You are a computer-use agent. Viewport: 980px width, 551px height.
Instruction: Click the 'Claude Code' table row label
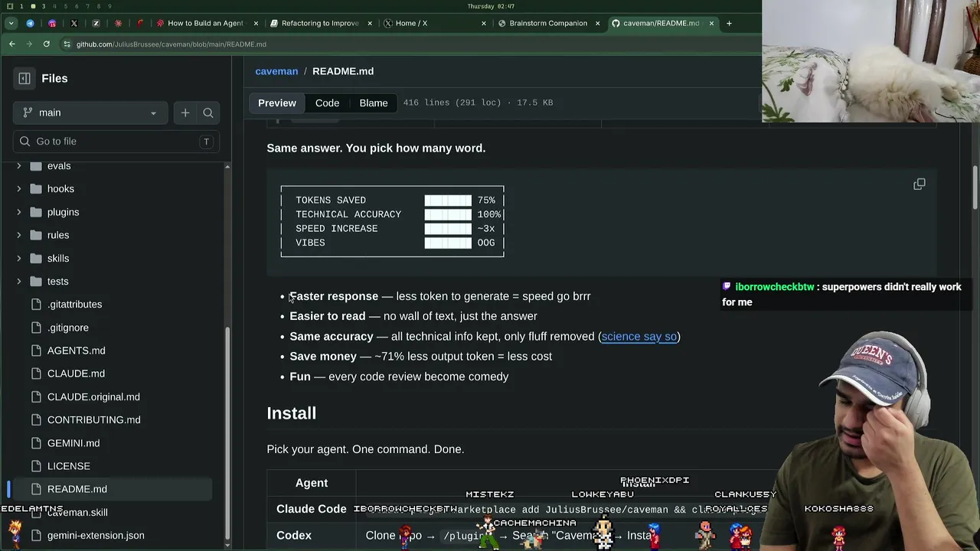pyautogui.click(x=312, y=509)
